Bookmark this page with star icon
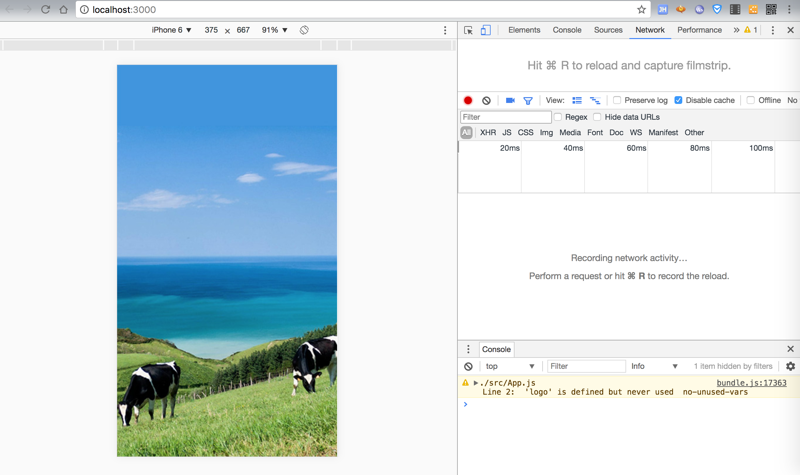The image size is (800, 475). 641,9
